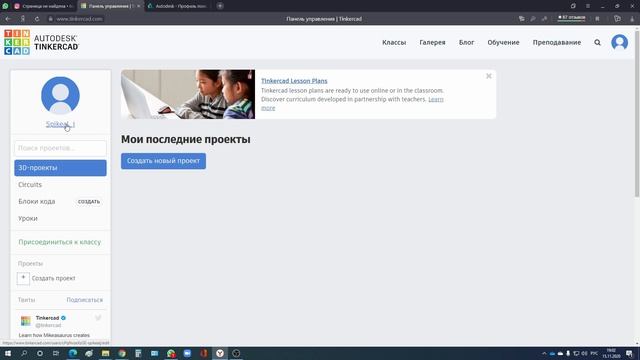Screen dimensions: 640x360
Task: Go back with the browser back arrow
Action: (x=8, y=19)
